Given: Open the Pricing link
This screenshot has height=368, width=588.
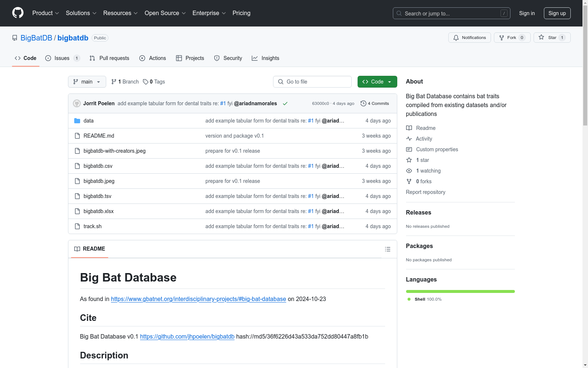Looking at the screenshot, I should pyautogui.click(x=241, y=13).
